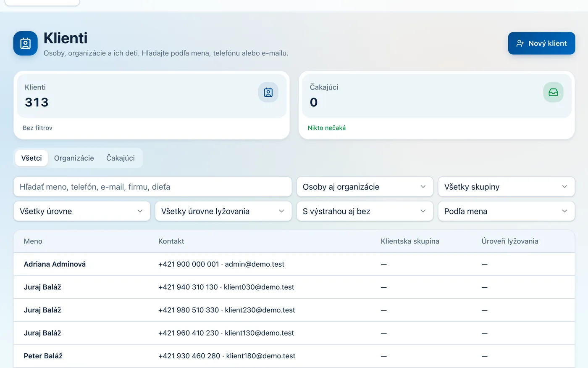This screenshot has width=588, height=368.
Task: Open Juraj Baláž row with klient030 email
Action: pyautogui.click(x=294, y=287)
